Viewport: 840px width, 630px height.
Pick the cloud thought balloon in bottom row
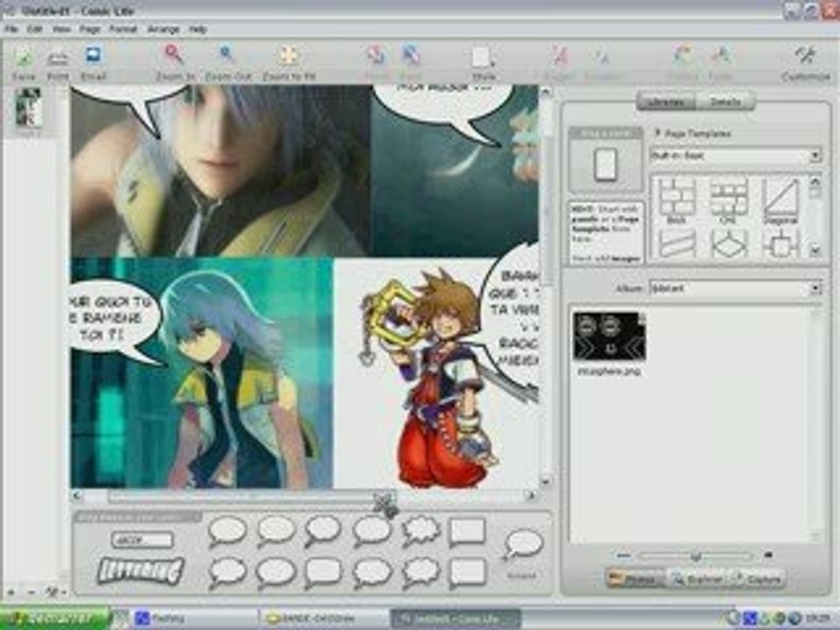tap(372, 572)
